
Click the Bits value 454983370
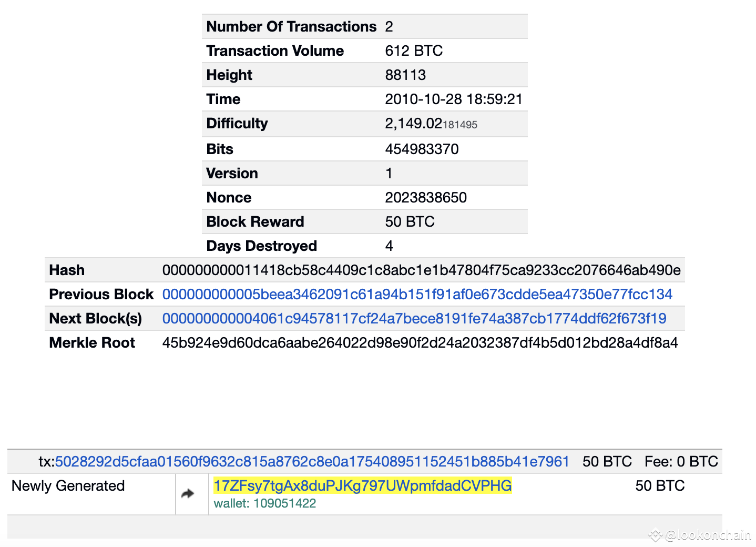tap(421, 149)
